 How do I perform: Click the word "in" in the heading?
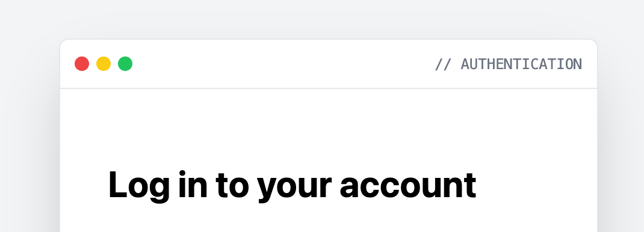pyautogui.click(x=193, y=184)
